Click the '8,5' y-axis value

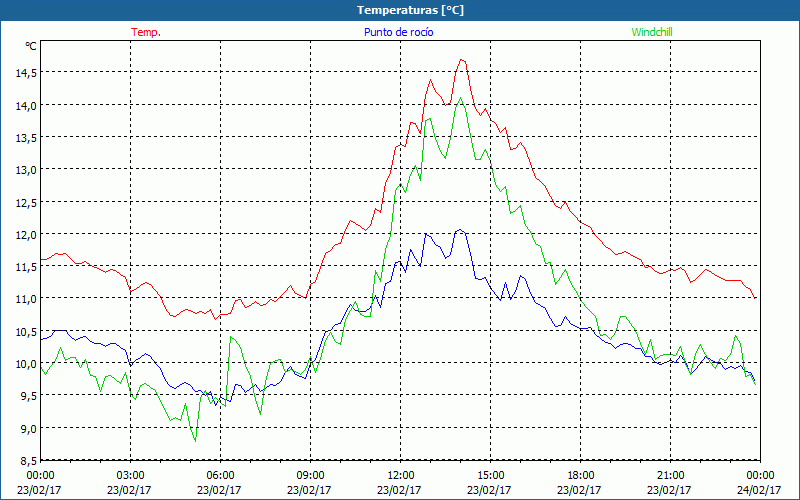pyautogui.click(x=29, y=461)
